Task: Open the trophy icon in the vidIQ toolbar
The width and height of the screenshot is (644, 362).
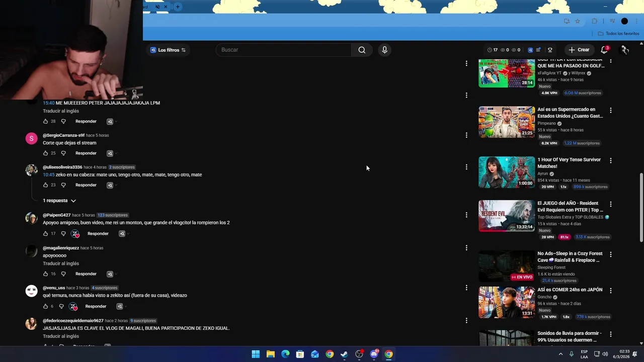Action: (550, 50)
